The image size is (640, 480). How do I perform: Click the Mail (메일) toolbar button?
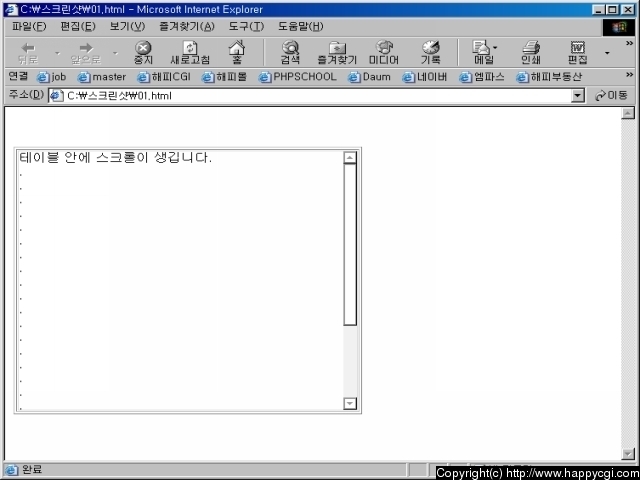point(483,53)
